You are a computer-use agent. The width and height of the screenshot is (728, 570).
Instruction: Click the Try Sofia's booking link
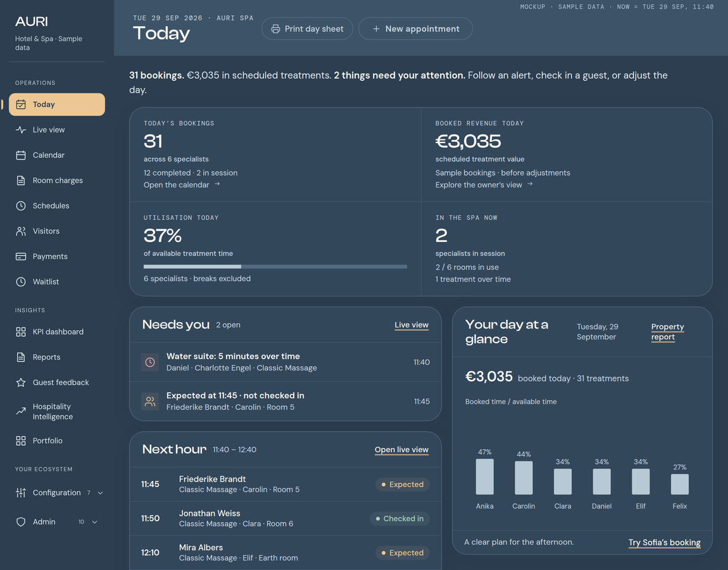coord(665,543)
